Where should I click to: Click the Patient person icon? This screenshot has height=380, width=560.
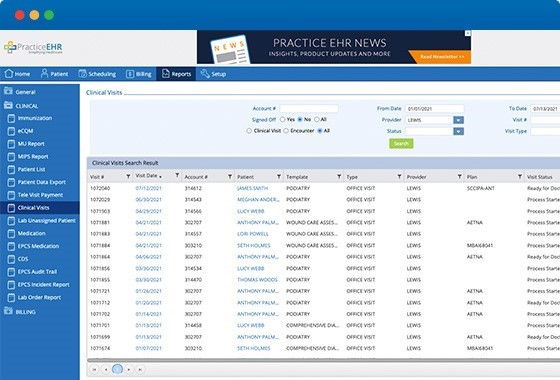(44, 74)
